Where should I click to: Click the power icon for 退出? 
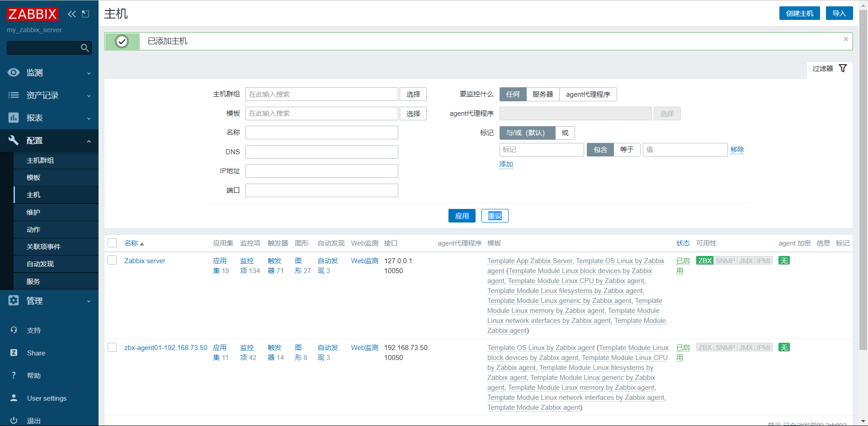point(14,421)
